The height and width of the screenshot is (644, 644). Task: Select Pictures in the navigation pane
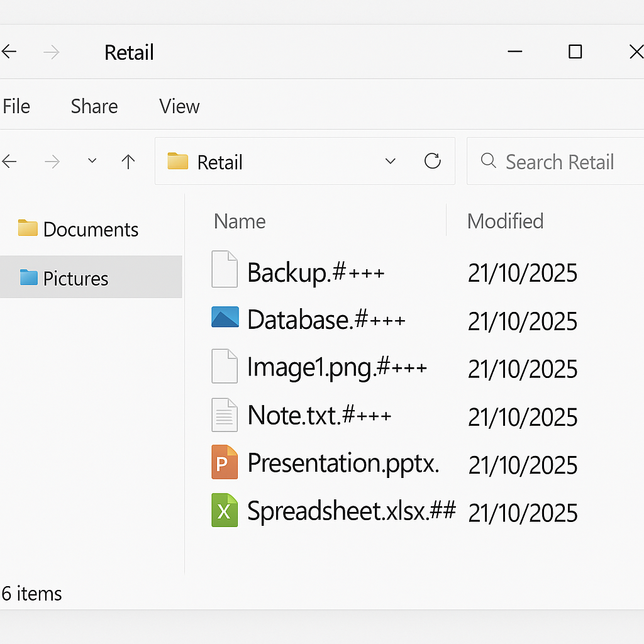75,278
